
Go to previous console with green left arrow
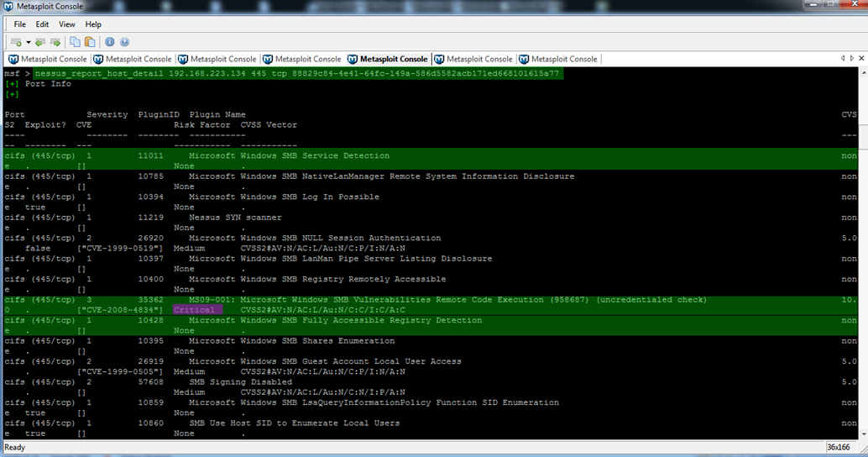(39, 42)
